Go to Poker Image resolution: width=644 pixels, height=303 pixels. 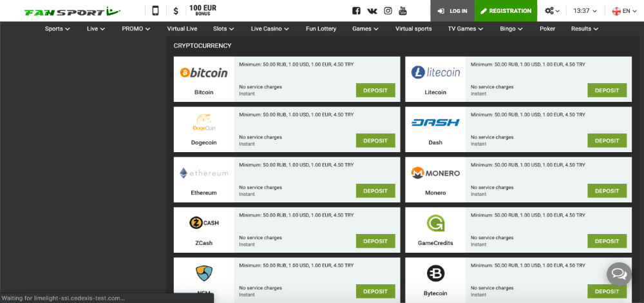click(547, 29)
